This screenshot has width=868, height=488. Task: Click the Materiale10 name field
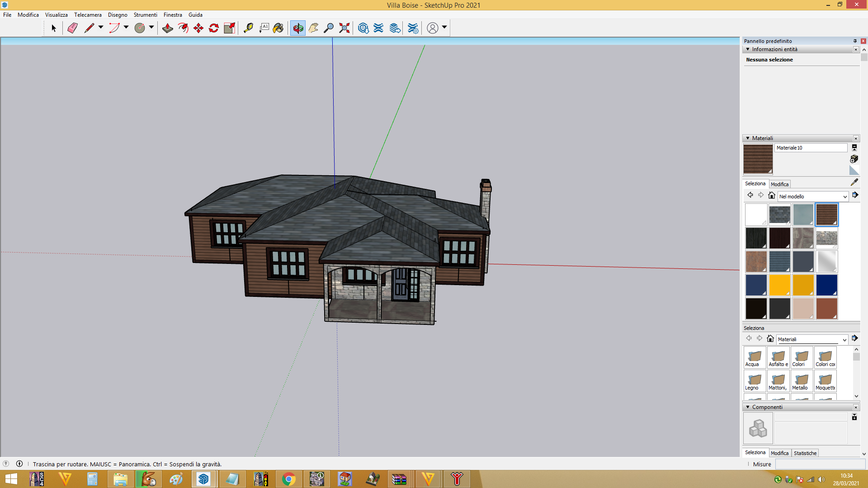[x=811, y=148]
